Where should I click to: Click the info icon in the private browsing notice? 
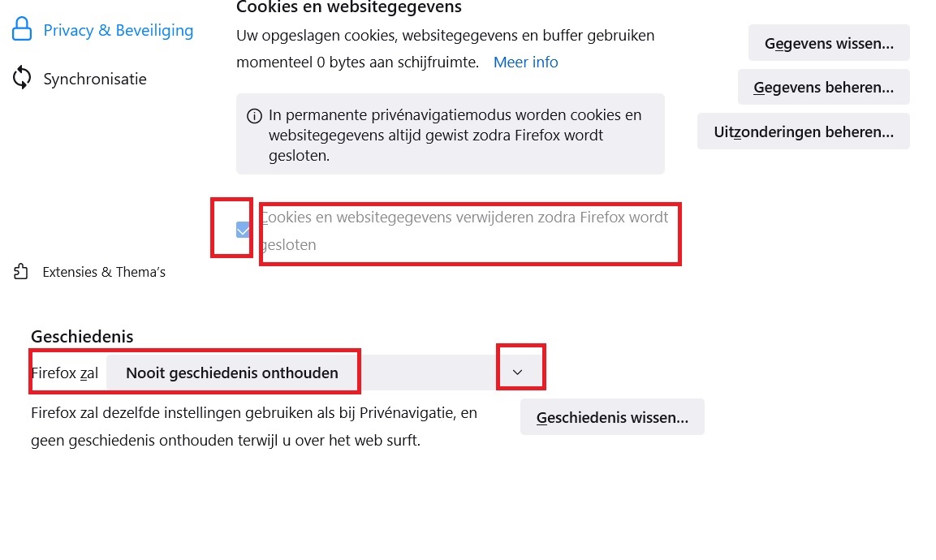pos(254,115)
